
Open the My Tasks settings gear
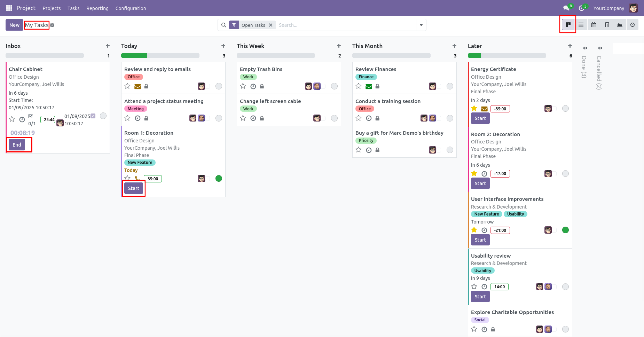[52, 25]
